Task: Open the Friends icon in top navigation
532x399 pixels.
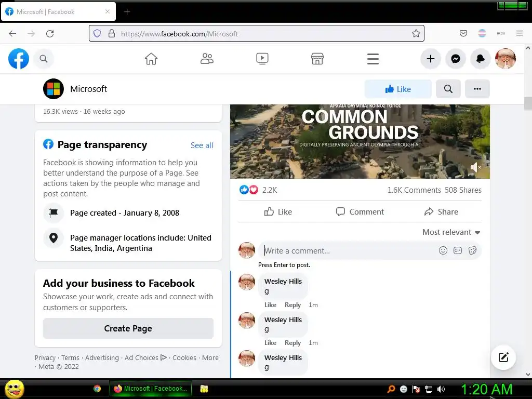Action: 207,59
